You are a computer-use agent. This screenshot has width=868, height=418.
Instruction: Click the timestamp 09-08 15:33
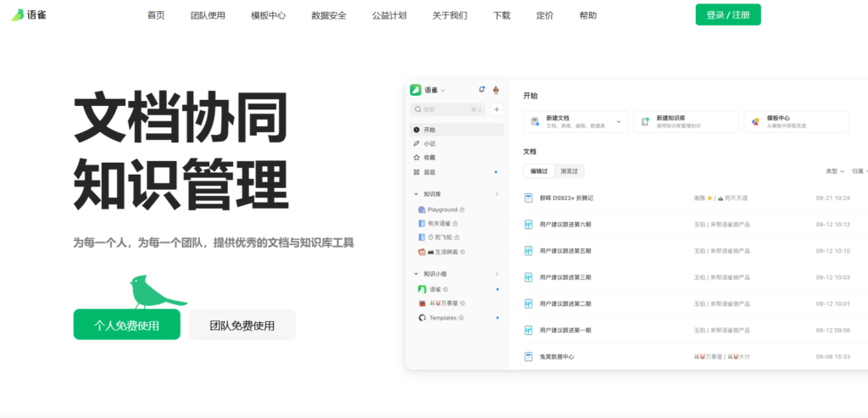(x=832, y=357)
